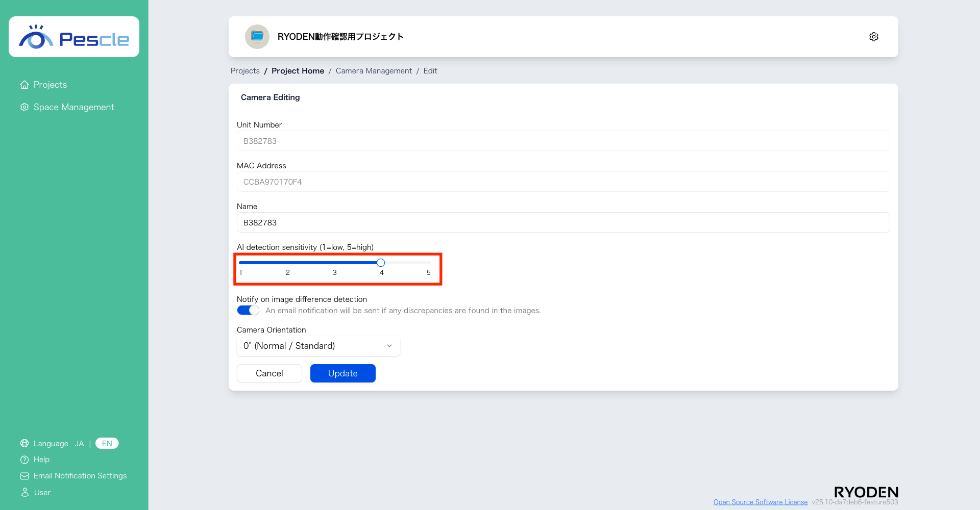Image resolution: width=980 pixels, height=510 pixels.
Task: Click the Pescle logo in sidebar
Action: pyautogui.click(x=74, y=37)
